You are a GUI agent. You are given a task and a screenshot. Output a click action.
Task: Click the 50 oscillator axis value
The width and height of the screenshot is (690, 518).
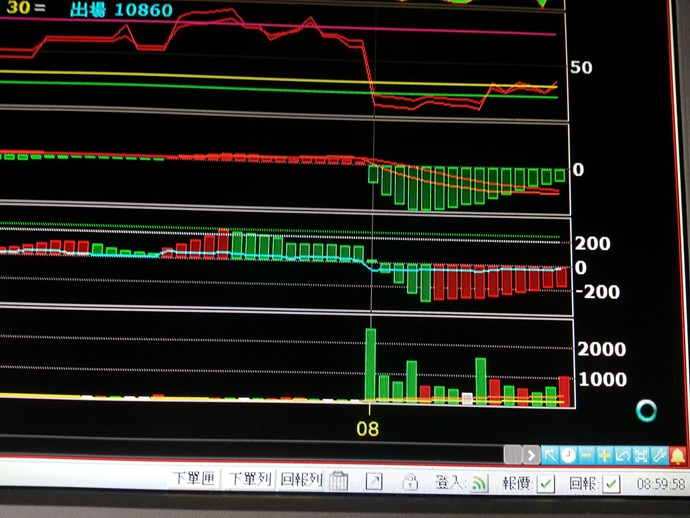pos(581,67)
